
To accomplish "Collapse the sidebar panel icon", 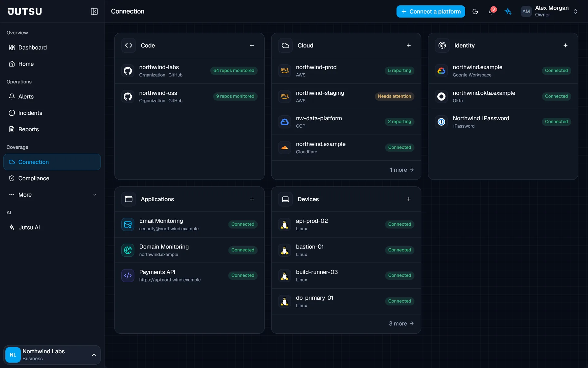I will [x=94, y=11].
